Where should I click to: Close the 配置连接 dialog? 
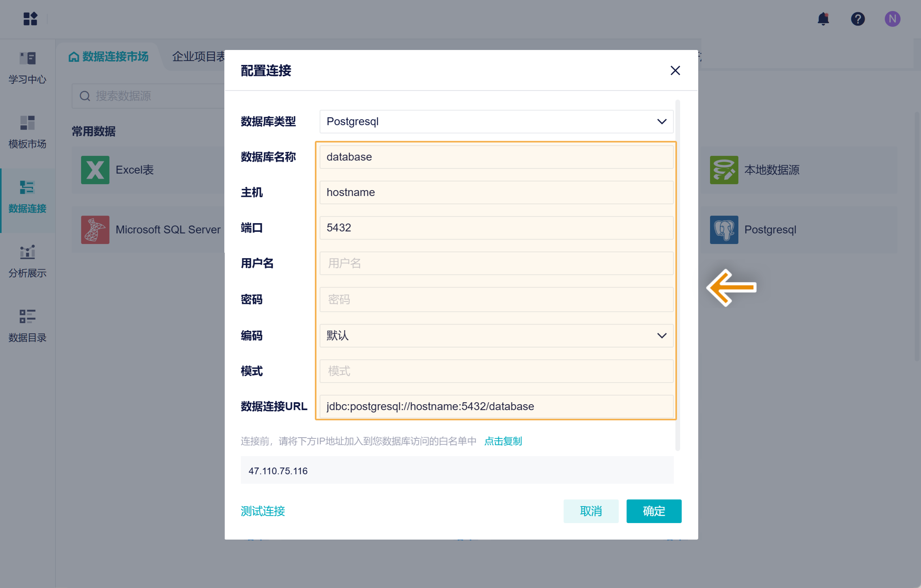pos(675,70)
